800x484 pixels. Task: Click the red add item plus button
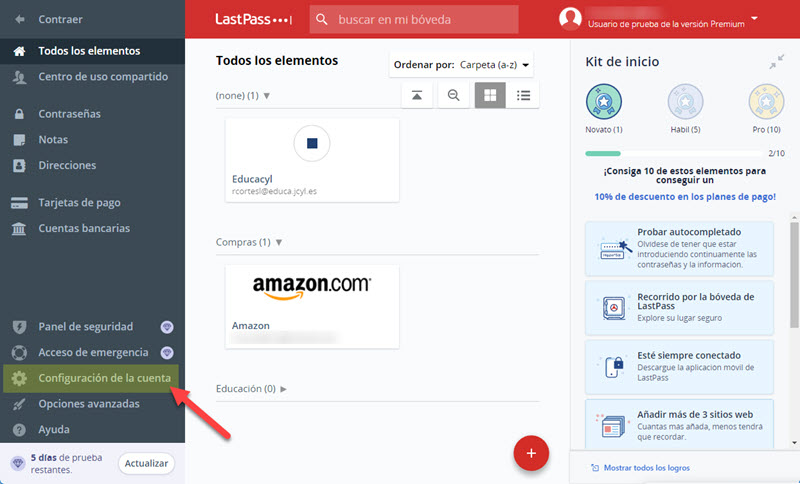pos(531,453)
